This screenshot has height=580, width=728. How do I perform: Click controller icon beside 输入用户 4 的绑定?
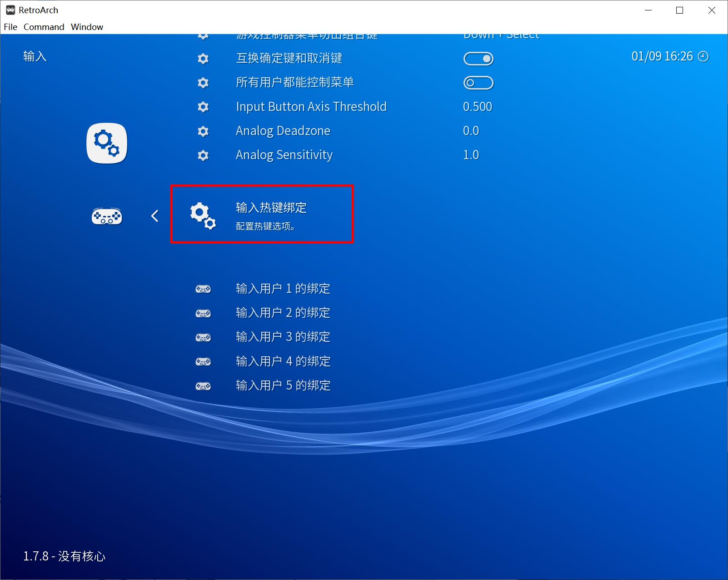(203, 362)
